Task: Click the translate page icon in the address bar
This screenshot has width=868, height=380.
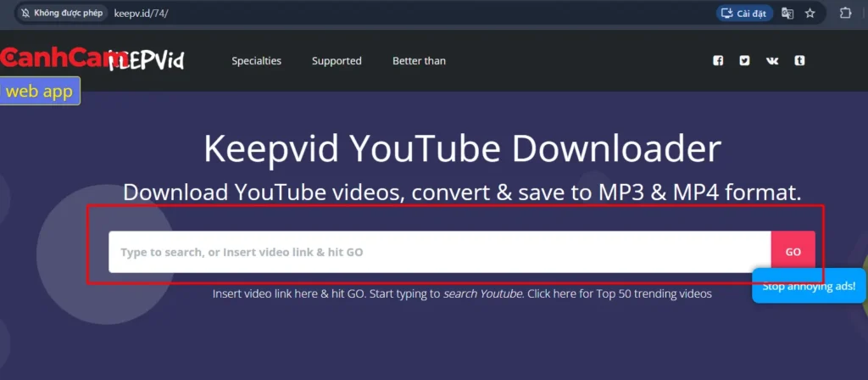Action: coord(787,14)
